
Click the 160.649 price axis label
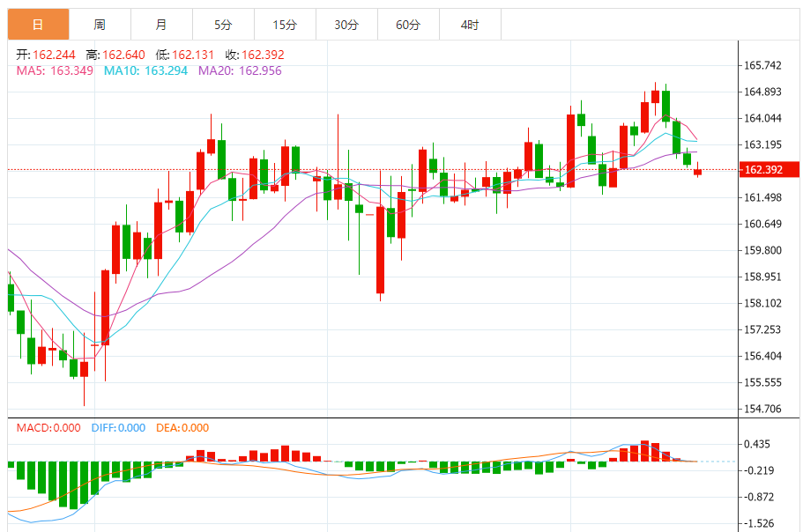click(762, 224)
